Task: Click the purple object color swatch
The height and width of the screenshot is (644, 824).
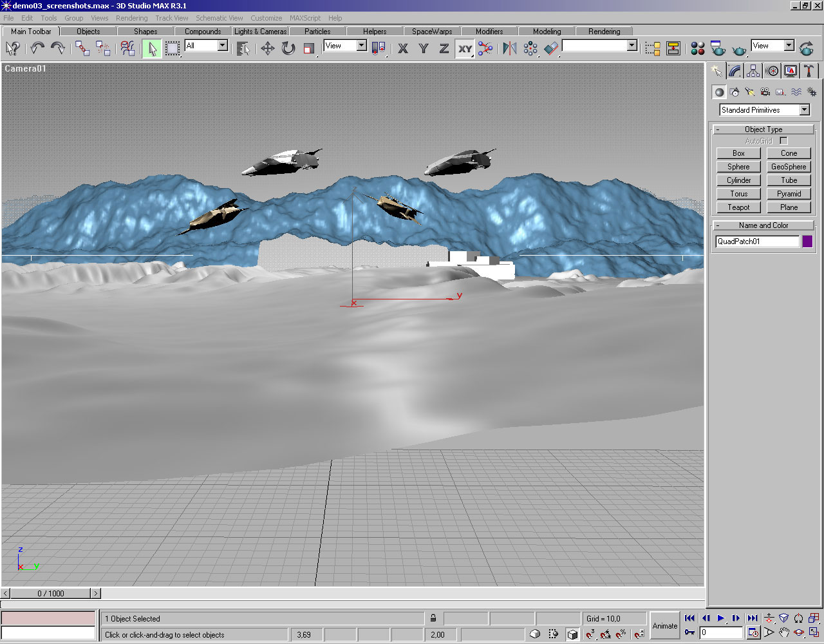Action: tap(807, 241)
